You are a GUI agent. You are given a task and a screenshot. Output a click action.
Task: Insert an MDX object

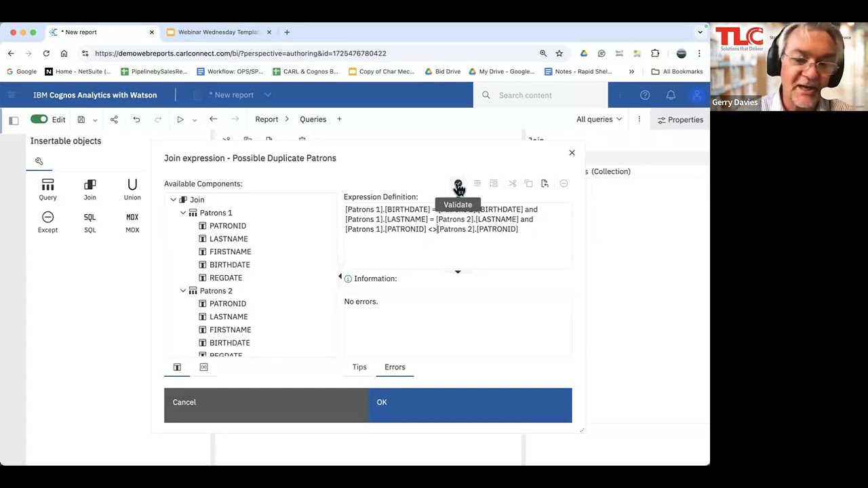coord(132,222)
